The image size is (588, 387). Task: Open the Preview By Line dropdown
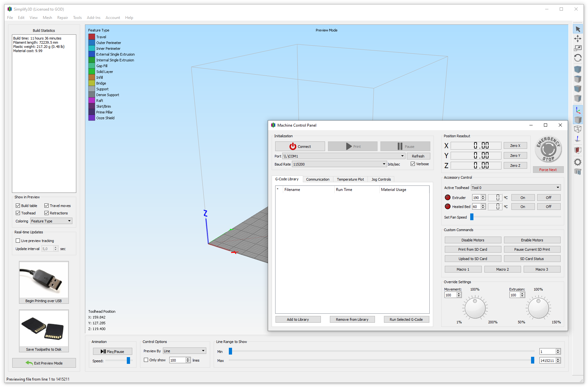[184, 351]
